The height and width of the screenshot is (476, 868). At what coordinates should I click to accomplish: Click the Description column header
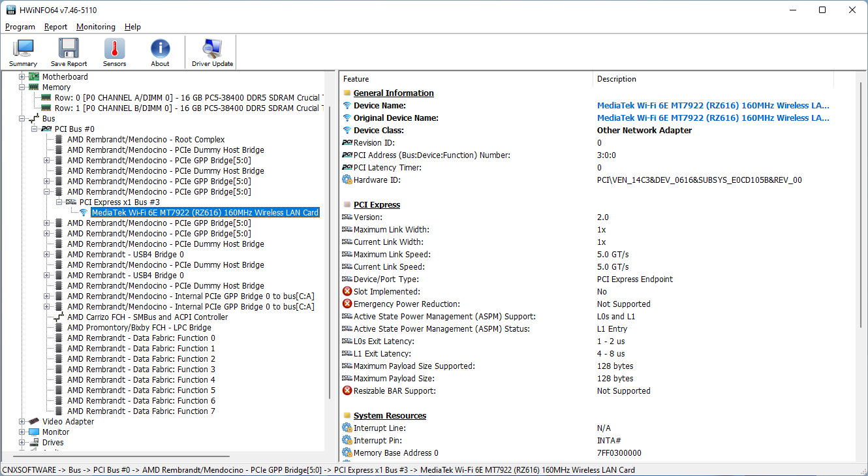[713, 79]
